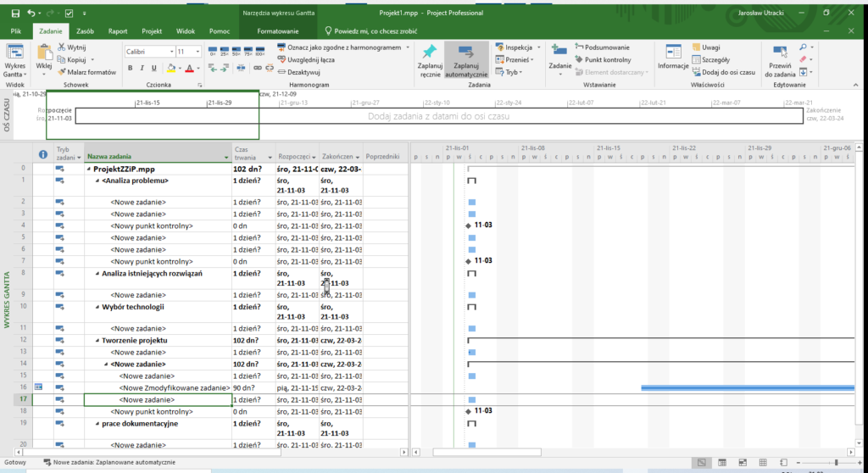868x473 pixels.
Task: Open the Informacje task information icon
Action: click(x=673, y=53)
